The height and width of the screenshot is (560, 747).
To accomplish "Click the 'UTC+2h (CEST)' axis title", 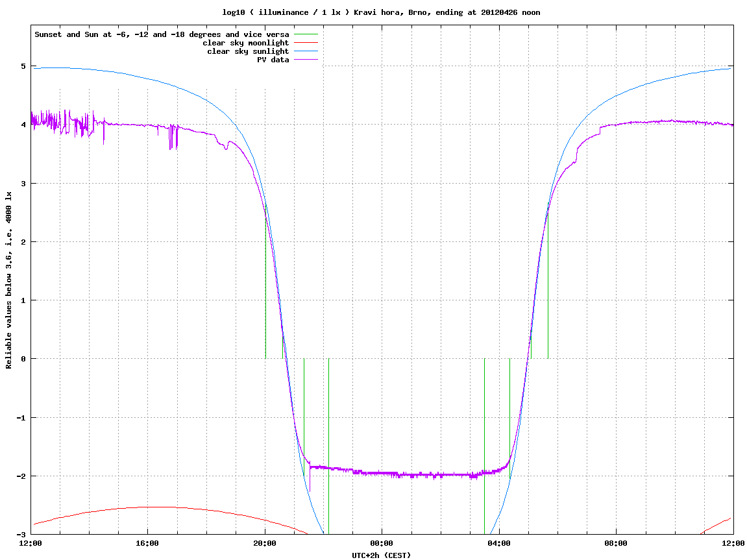I will click(x=381, y=555).
